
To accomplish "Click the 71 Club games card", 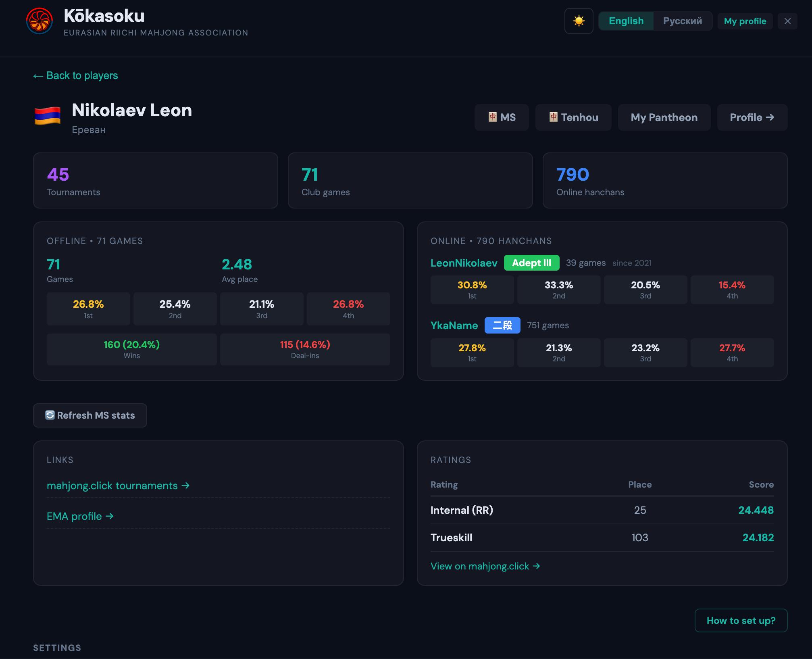I will click(410, 180).
